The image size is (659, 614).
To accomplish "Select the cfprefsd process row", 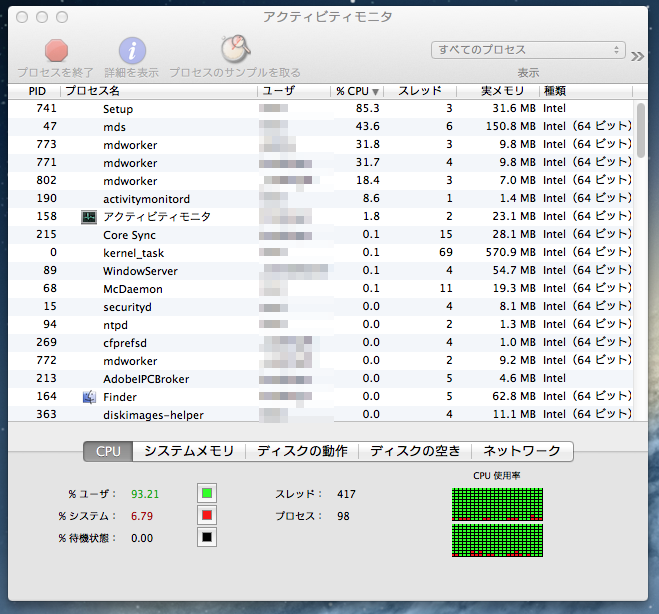I will pyautogui.click(x=320, y=343).
